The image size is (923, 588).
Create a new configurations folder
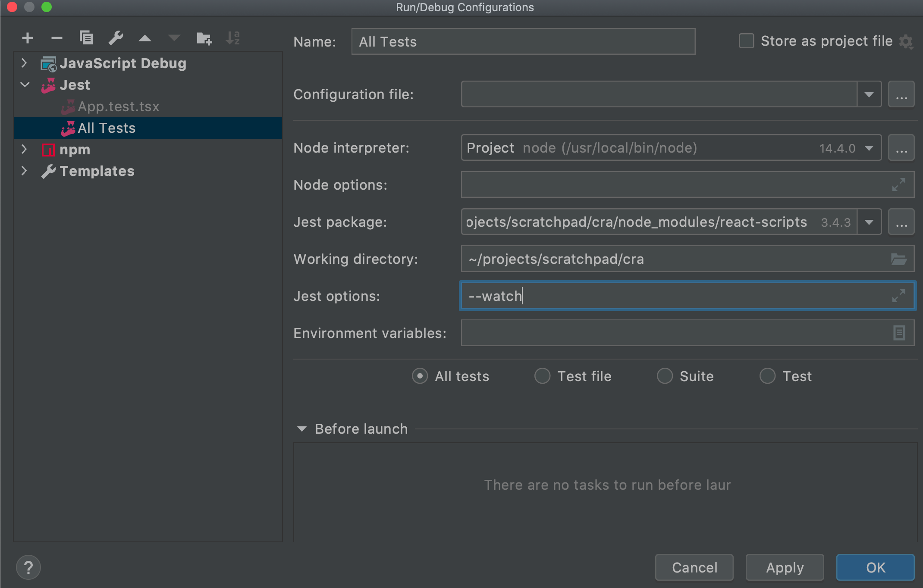click(x=204, y=38)
